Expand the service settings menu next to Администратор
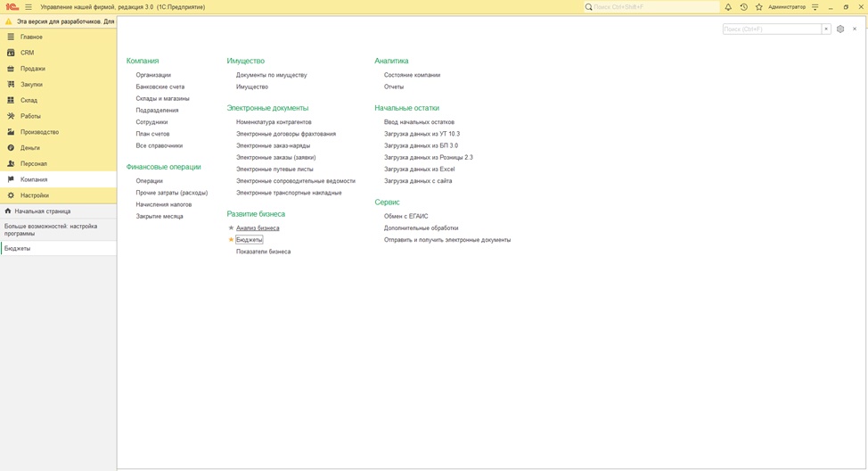The height and width of the screenshot is (471, 868). click(815, 7)
